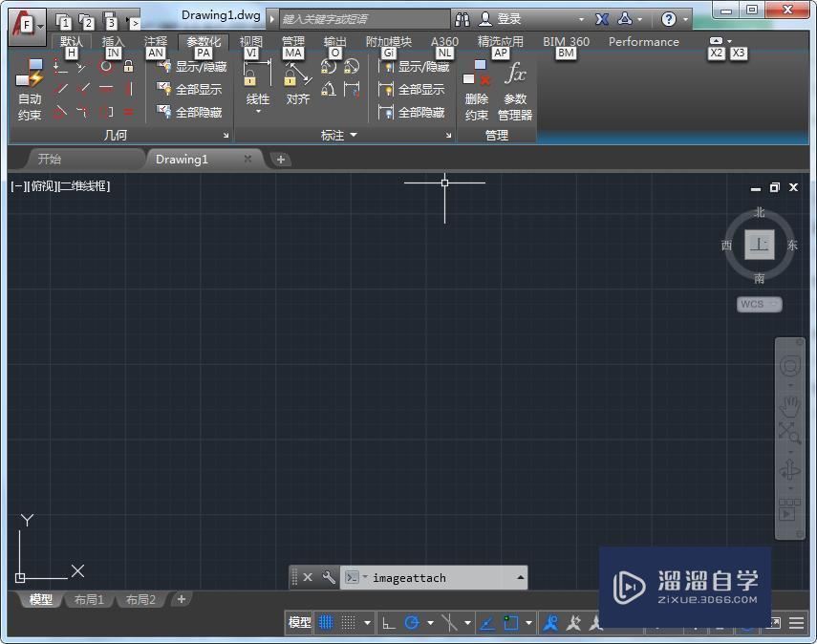817x644 pixels.
Task: Switch to the 视图 ribbon tab
Action: (x=251, y=42)
